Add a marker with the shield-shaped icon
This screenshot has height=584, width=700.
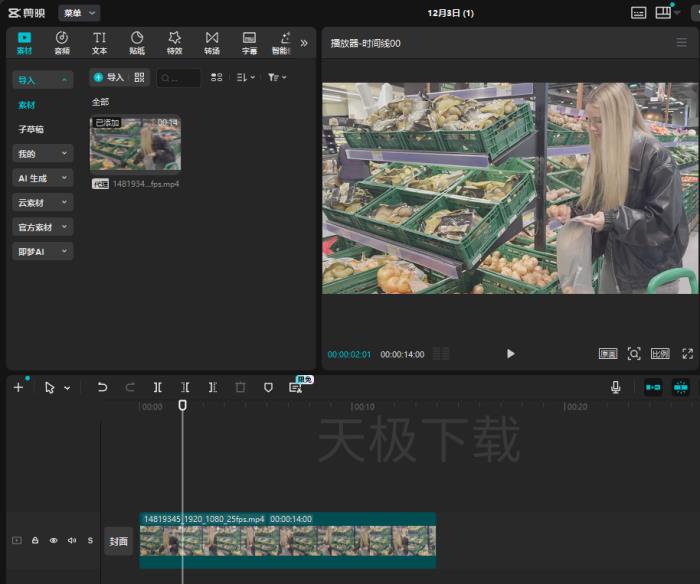[267, 387]
